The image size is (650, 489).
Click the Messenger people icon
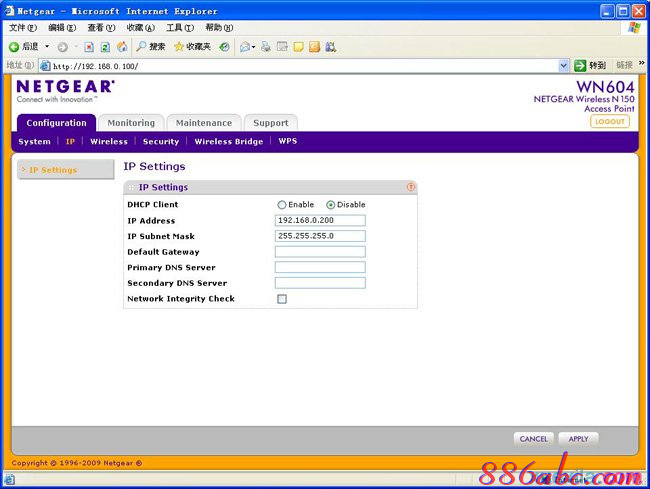pos(330,47)
